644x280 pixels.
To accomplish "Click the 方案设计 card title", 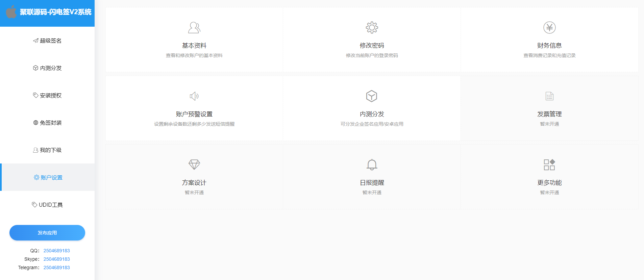I will (x=194, y=183).
